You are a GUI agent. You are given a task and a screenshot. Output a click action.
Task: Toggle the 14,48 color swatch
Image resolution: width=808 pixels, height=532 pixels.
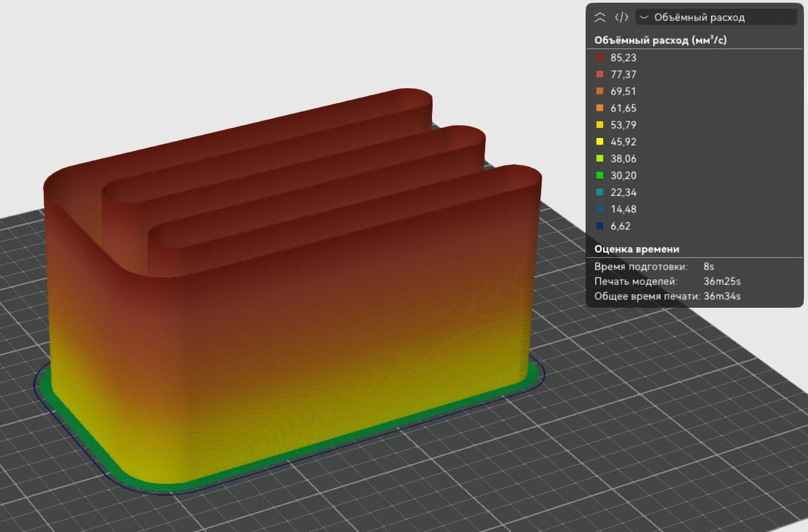[600, 209]
